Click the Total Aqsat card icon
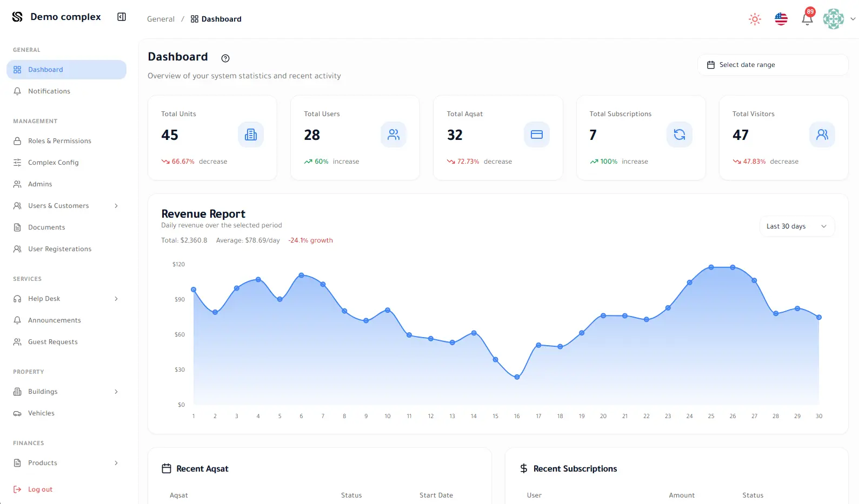 click(536, 135)
